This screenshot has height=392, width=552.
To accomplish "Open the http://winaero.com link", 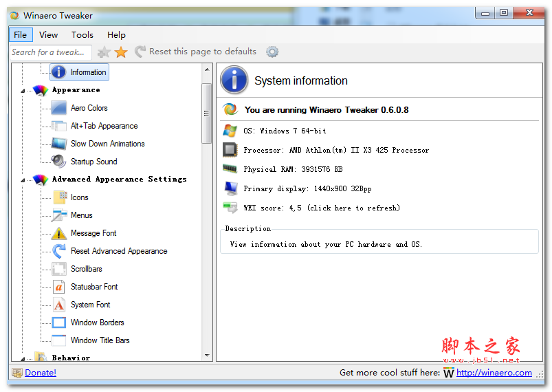I will (494, 373).
